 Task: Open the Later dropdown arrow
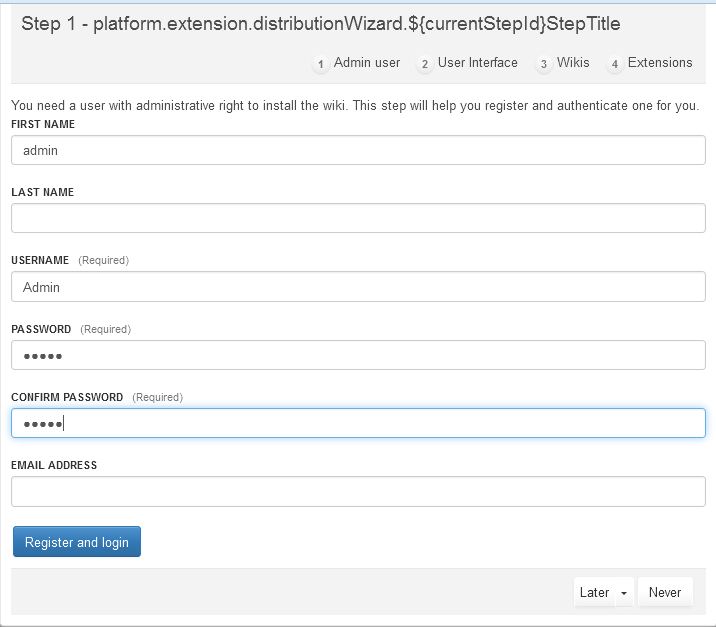(x=624, y=592)
